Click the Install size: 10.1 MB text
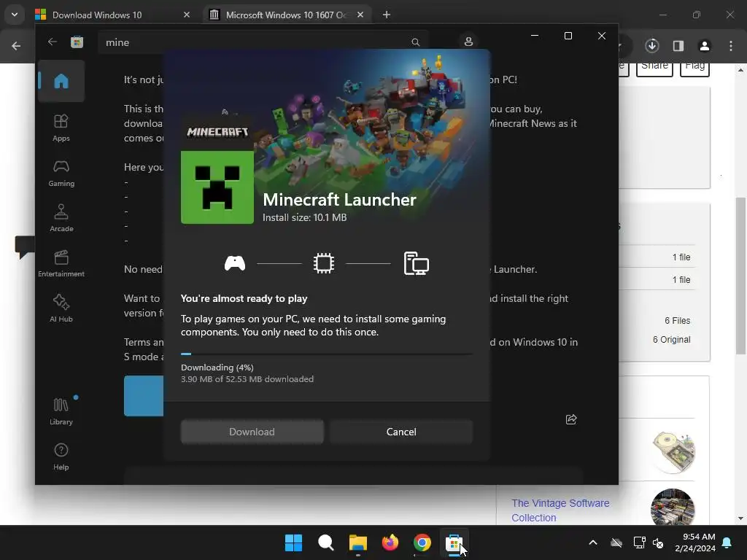 click(x=305, y=217)
